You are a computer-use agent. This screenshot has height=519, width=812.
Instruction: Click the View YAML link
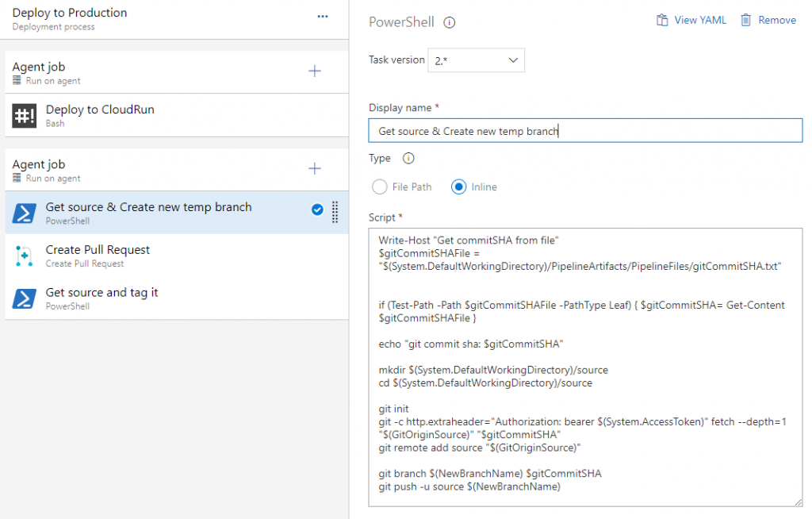pos(691,20)
